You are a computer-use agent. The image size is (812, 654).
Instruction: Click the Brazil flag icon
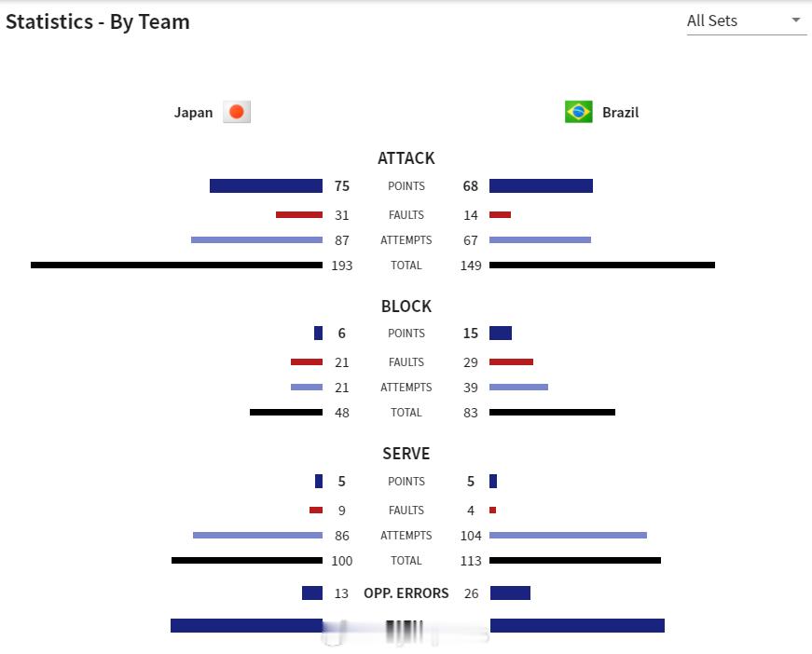(x=578, y=112)
